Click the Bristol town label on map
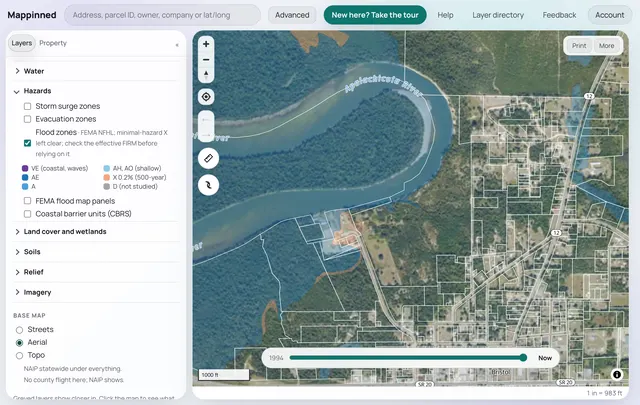 click(500, 372)
